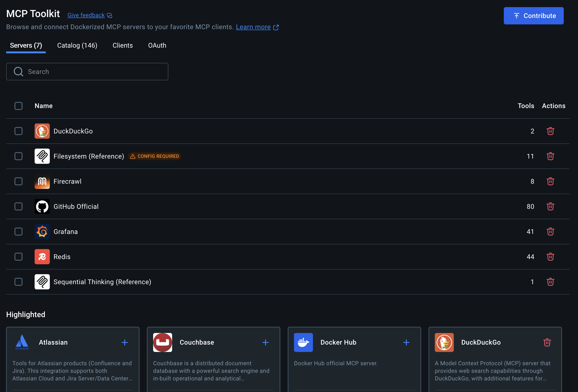Check the select-all checkbox in header
Screen dimensions: 578x392
point(18,106)
